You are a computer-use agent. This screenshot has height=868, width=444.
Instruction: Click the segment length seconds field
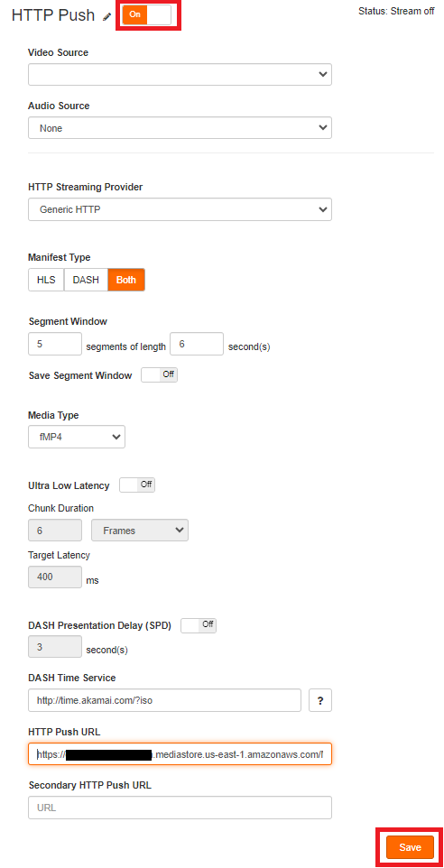[x=197, y=344]
